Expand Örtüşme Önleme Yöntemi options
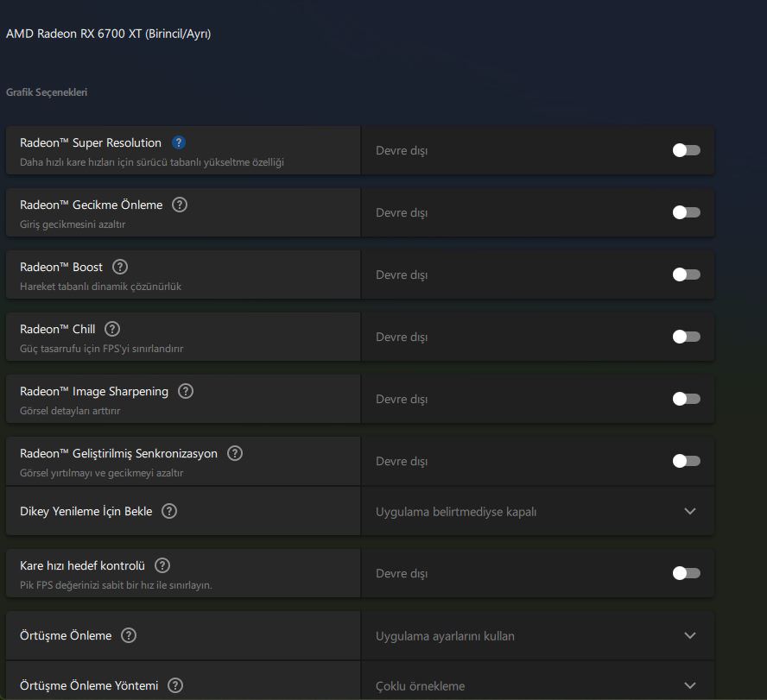Screen dimensions: 767x700 (537, 681)
